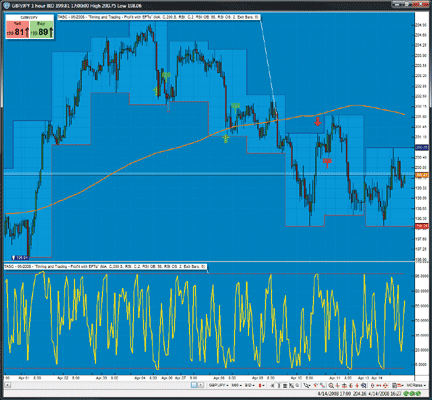This screenshot has width=432, height=400.
Task: Toggle the highlighted blue square toolbar button
Action: click(x=194, y=385)
